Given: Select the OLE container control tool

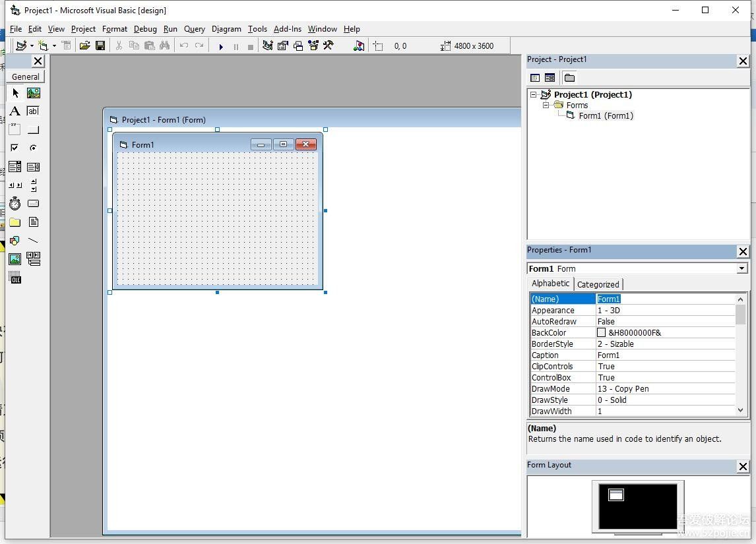Looking at the screenshot, I should [x=15, y=278].
